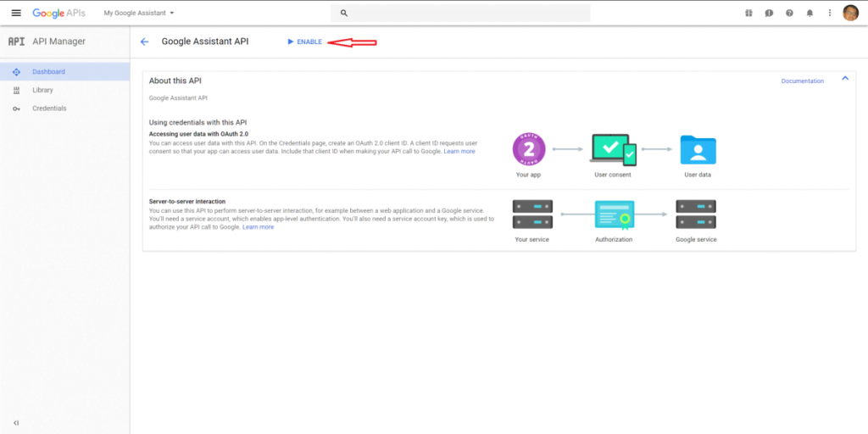Open the My Google Assistant project dropdown

[139, 13]
